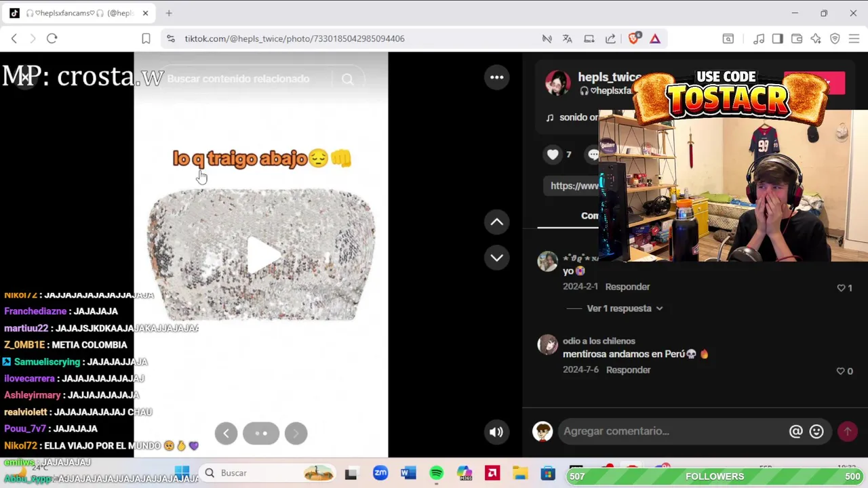The height and width of the screenshot is (488, 868).
Task: Go to next post with down chevron
Action: coord(497,258)
